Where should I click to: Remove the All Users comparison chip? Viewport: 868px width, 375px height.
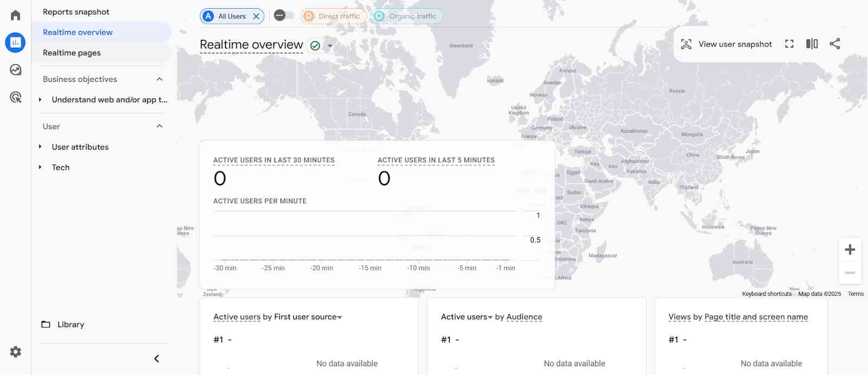(256, 16)
